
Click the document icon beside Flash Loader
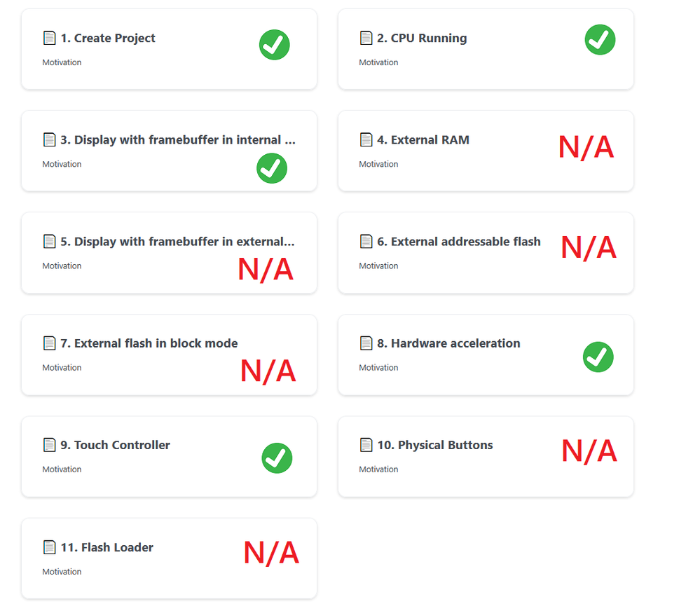tap(49, 547)
